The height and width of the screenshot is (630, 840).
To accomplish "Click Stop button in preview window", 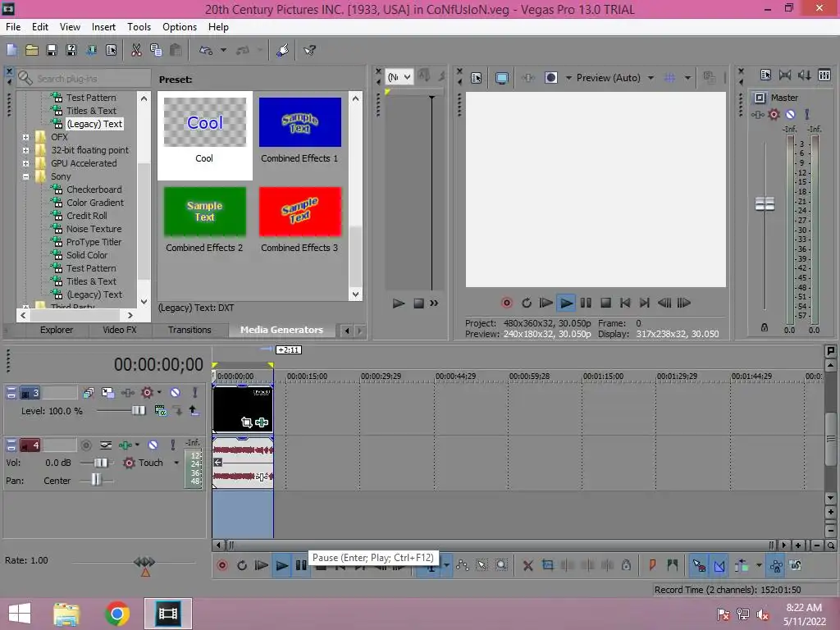I will 606,304.
